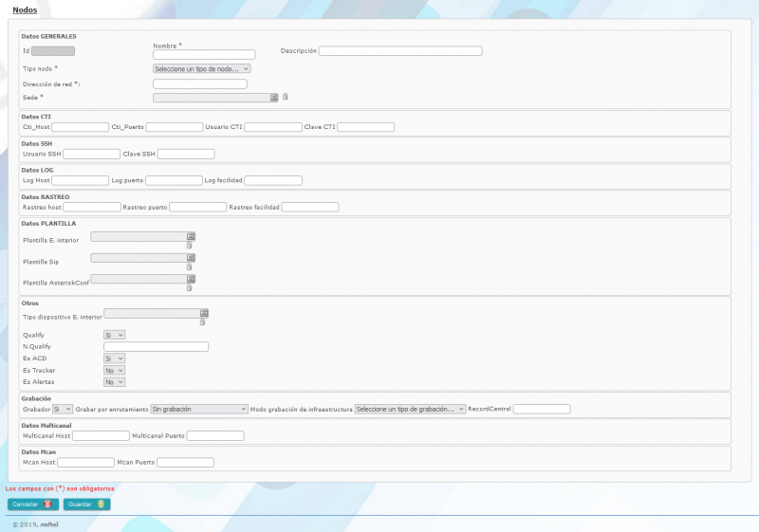Clear Plantilla E. interior via trash icon

(x=189, y=246)
